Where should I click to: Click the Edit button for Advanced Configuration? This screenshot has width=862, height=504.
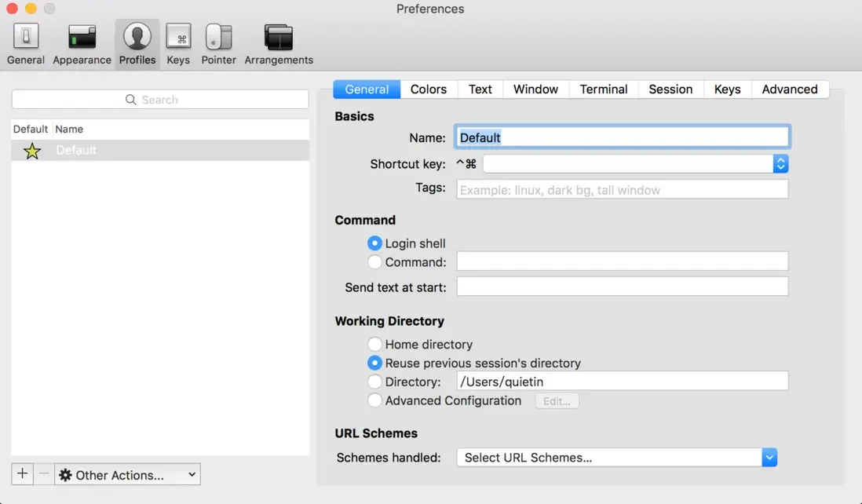tap(557, 401)
